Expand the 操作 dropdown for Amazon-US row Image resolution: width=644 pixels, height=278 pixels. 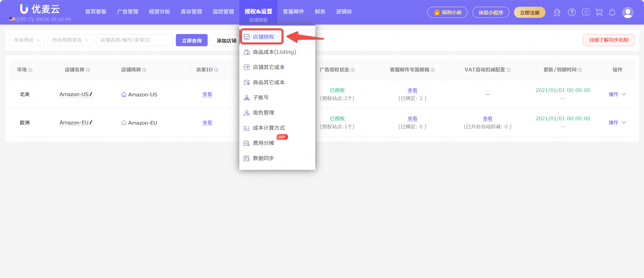[x=617, y=94]
